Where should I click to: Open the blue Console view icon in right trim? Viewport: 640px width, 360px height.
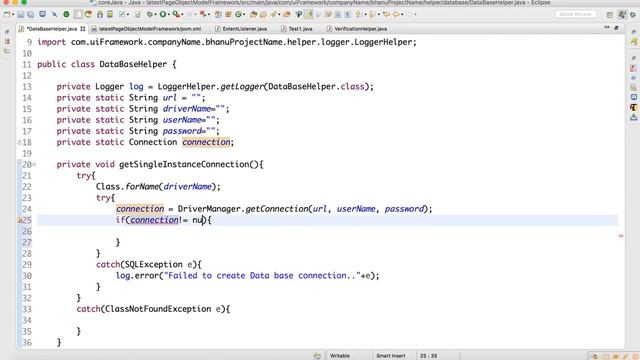(x=634, y=97)
